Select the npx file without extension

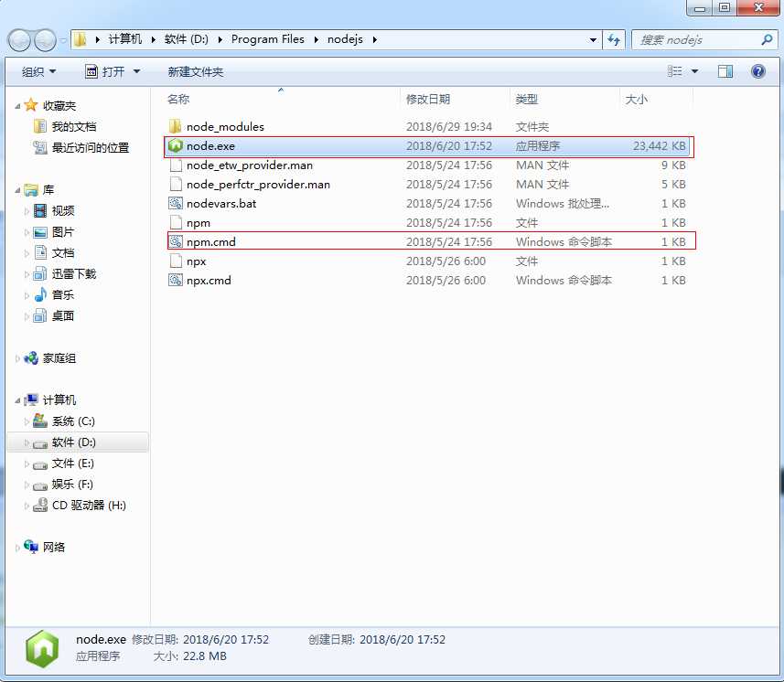pyautogui.click(x=196, y=261)
